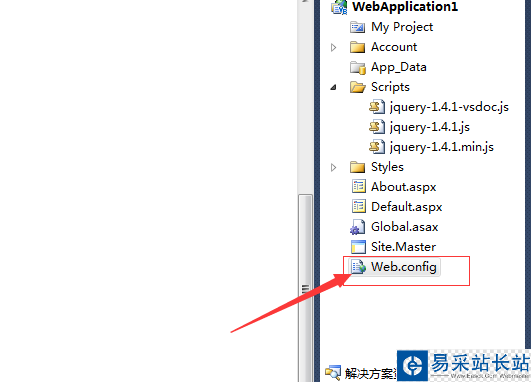Click the open Scripts folder icon

(358, 87)
